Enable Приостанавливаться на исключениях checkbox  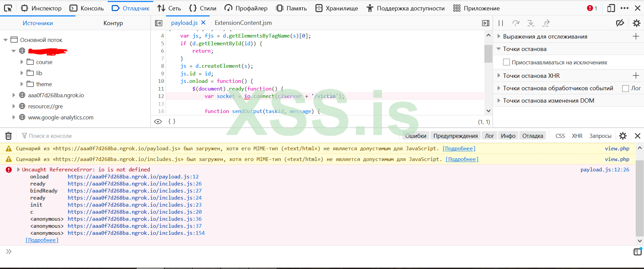pos(506,62)
